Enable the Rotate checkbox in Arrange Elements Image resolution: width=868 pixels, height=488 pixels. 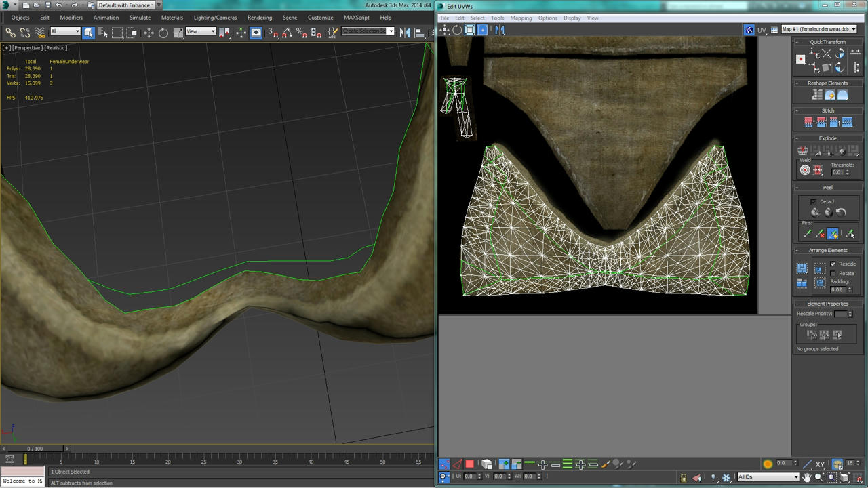[x=833, y=273]
